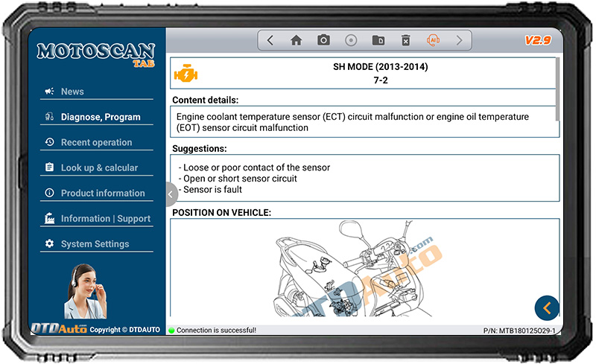Viewport: 596px width, 364px height.
Task: Click the 'Copyright © DTDAUTO' text
Action: coord(124,330)
